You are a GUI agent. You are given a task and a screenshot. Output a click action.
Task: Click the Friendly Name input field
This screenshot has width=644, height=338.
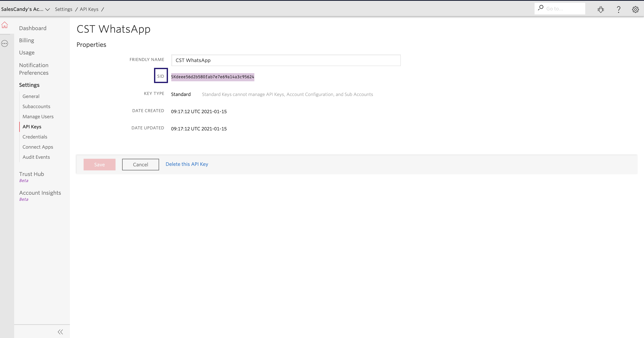(x=286, y=60)
